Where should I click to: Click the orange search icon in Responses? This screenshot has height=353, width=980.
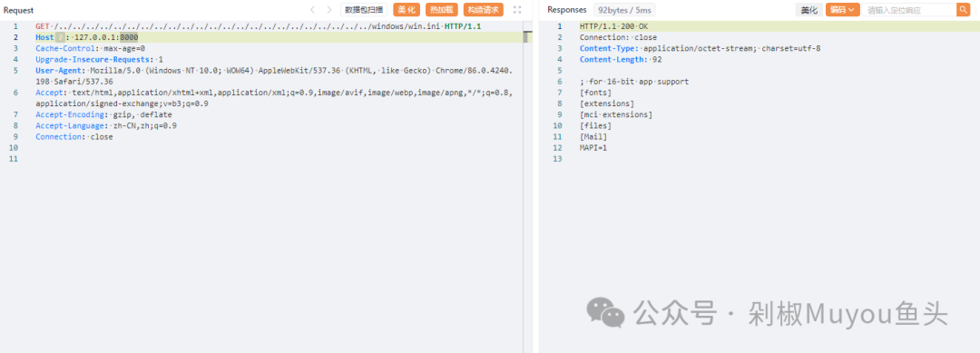[963, 10]
